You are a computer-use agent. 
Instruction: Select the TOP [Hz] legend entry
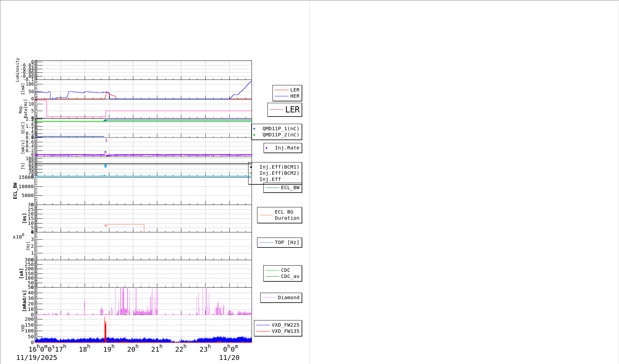(x=280, y=243)
